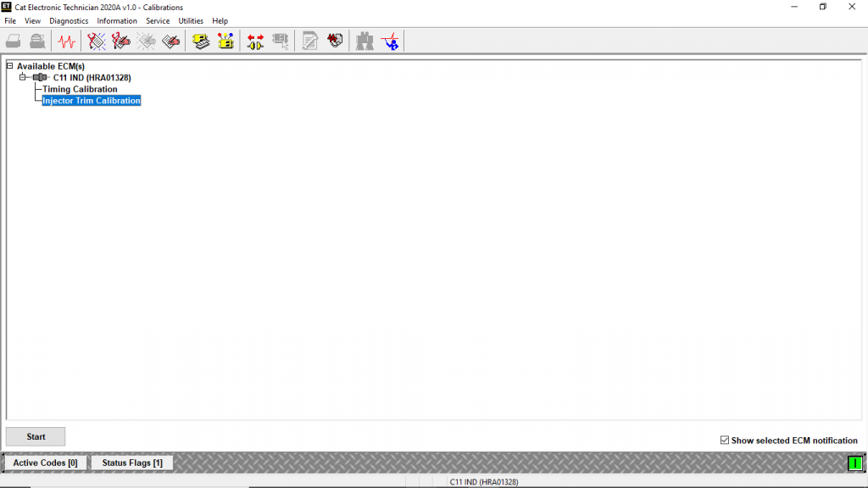Viewport: 868px width, 488px height.
Task: Click the green connection status indicator
Action: (x=854, y=463)
